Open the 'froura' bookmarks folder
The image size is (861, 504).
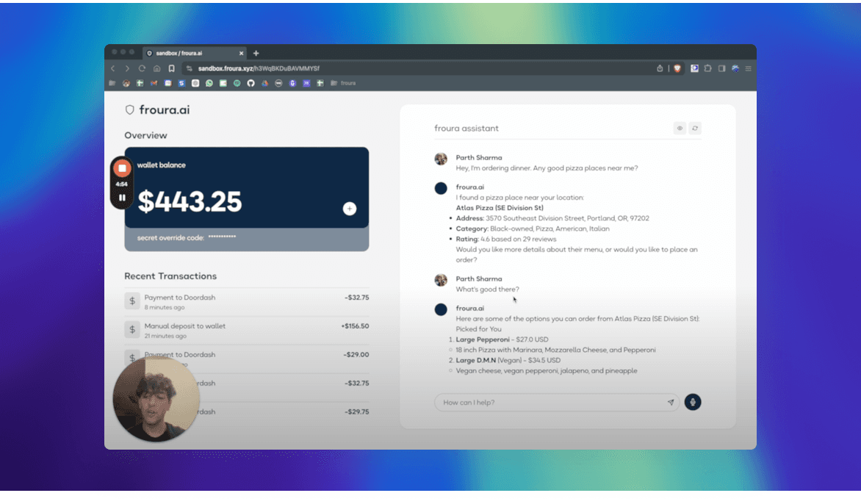tap(343, 84)
